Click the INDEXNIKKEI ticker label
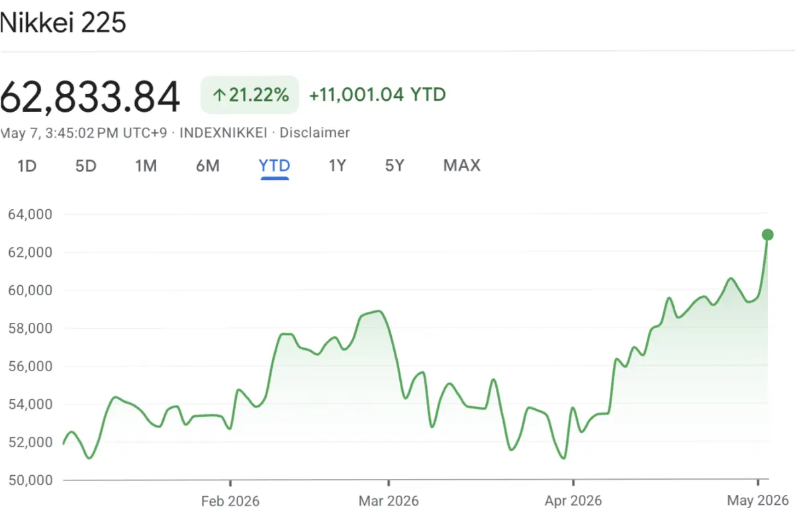 [x=223, y=132]
